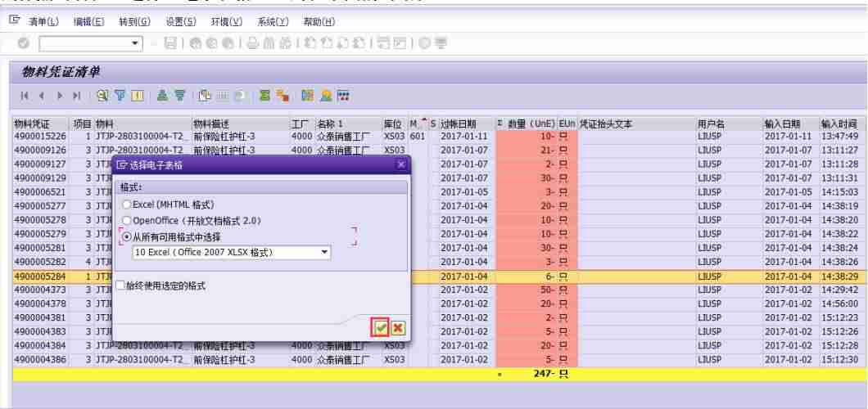This screenshot has width=868, height=409.
Task: Close the 选择电子表格 dialog via title-bar X
Action: pos(401,164)
